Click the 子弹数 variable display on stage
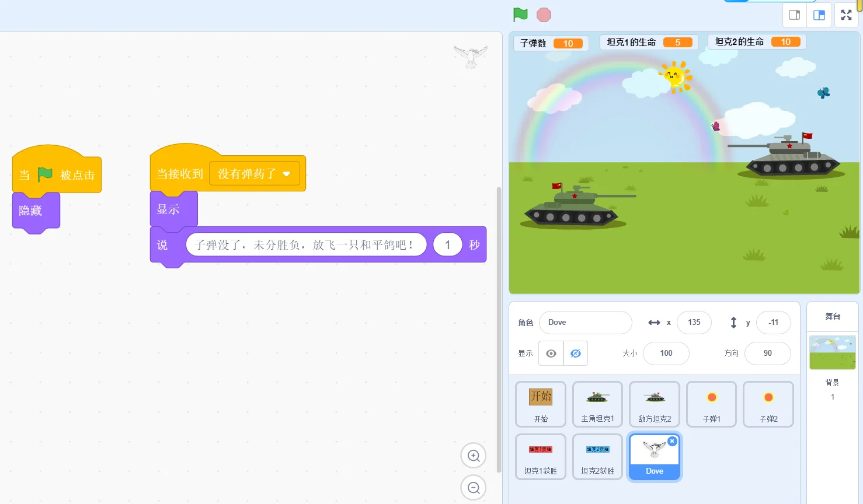Viewport: 863px width, 504px height. click(549, 43)
